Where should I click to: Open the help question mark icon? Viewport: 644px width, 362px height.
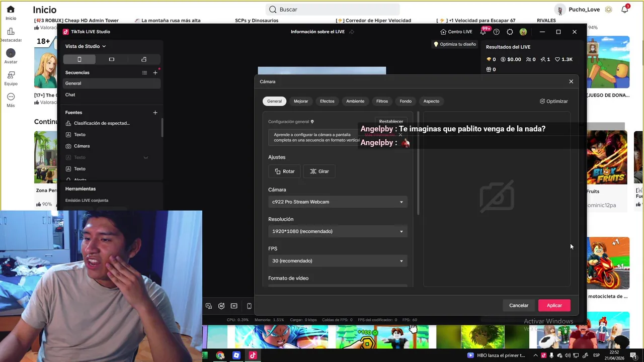click(497, 32)
